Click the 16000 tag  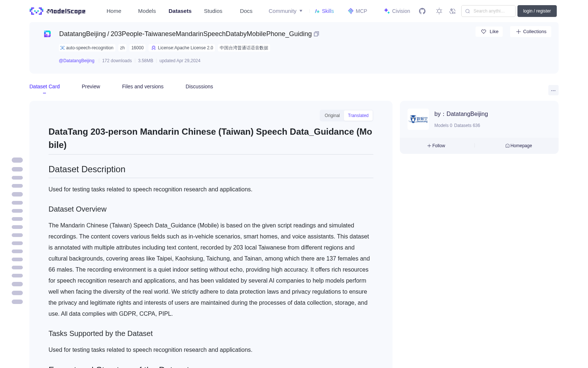tap(137, 48)
